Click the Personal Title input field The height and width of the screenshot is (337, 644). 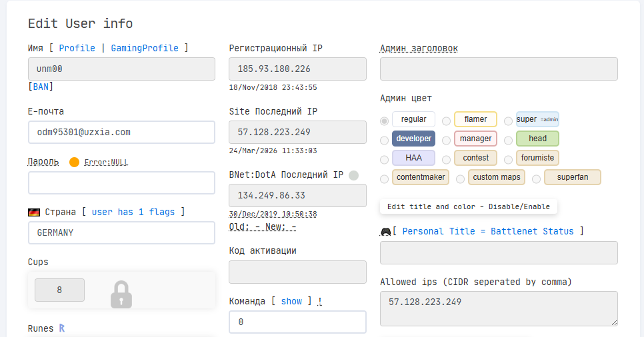499,253
